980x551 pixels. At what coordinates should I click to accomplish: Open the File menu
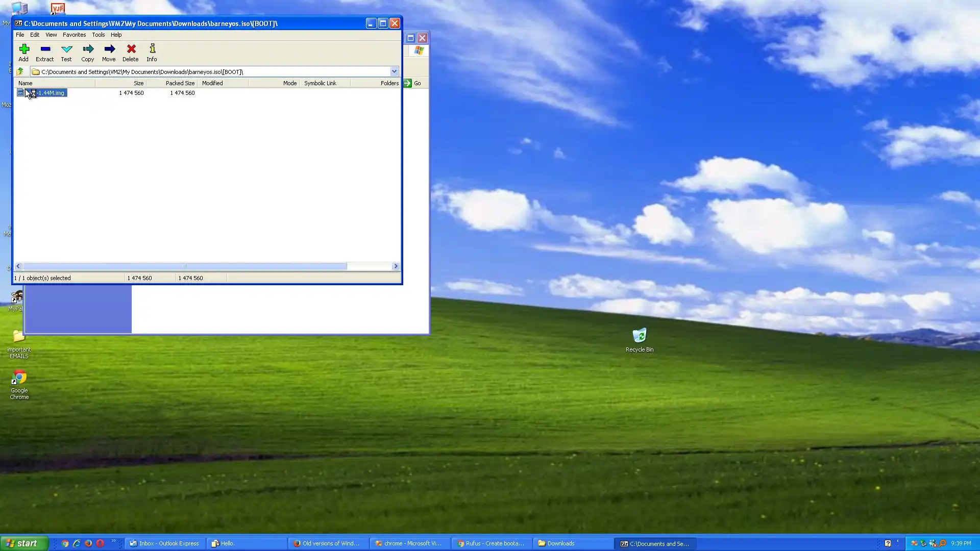(20, 35)
